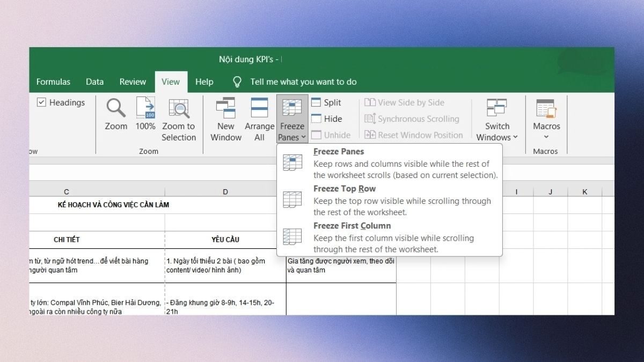The width and height of the screenshot is (644, 362).
Task: Expand the Macros dropdown arrow
Action: coord(546,137)
